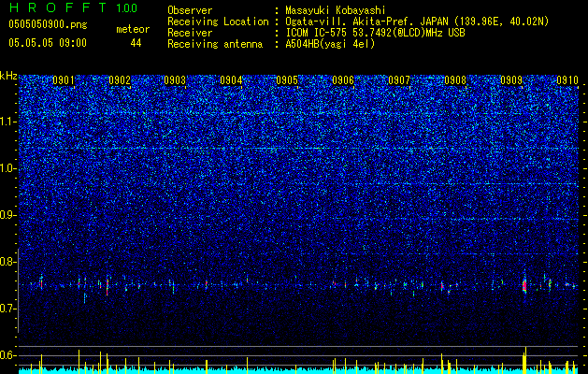Screen dimensions: 588x374
Task: Click the meteor count value 44
Action: pos(136,43)
